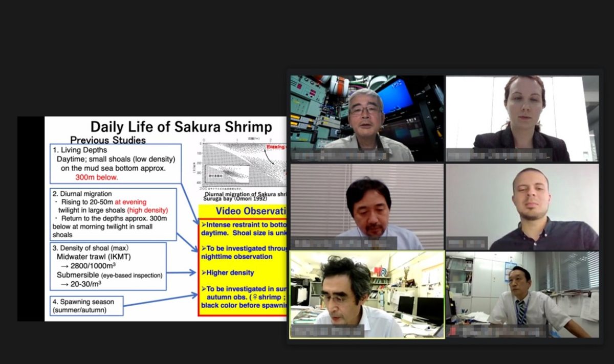Viewport: 614px width, 364px height.
Task: Select the 1. Living Depths text box
Action: 115,164
